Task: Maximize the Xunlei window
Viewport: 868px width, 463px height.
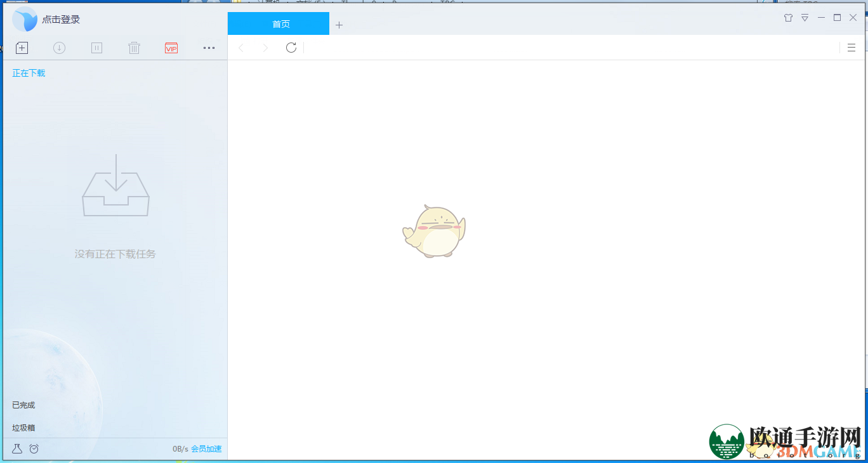Action: pyautogui.click(x=837, y=18)
